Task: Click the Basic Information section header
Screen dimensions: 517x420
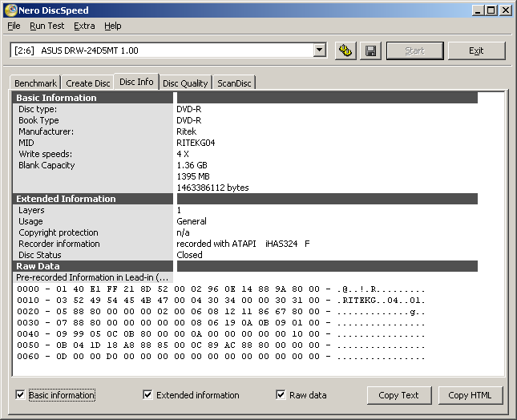Action: [x=93, y=98]
